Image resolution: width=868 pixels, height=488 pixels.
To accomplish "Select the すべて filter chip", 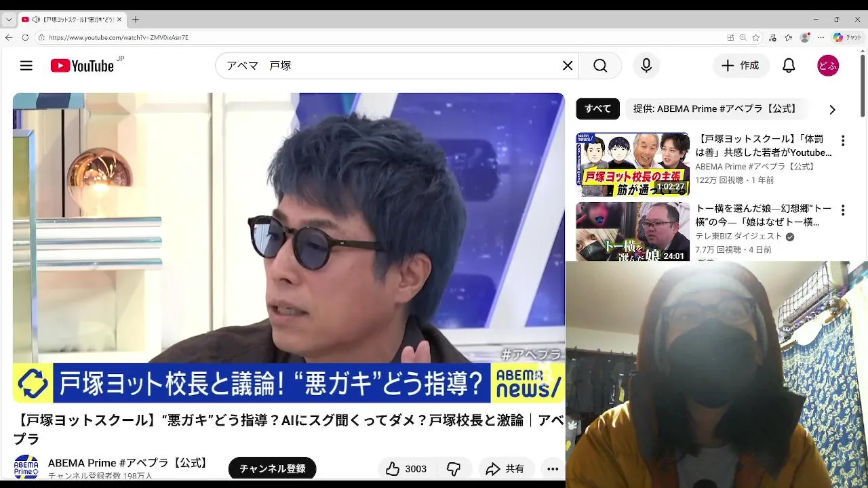I will point(597,108).
